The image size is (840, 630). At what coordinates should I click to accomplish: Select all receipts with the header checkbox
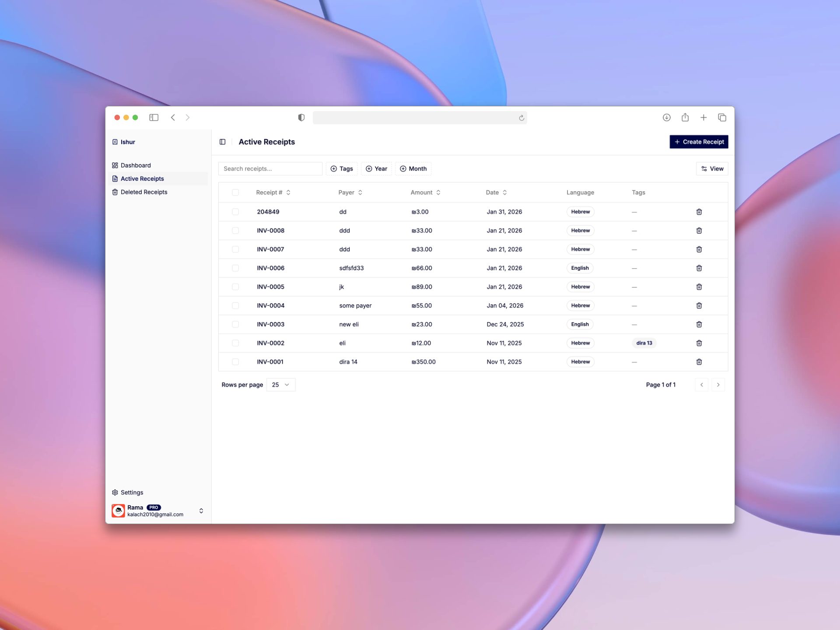tap(236, 192)
